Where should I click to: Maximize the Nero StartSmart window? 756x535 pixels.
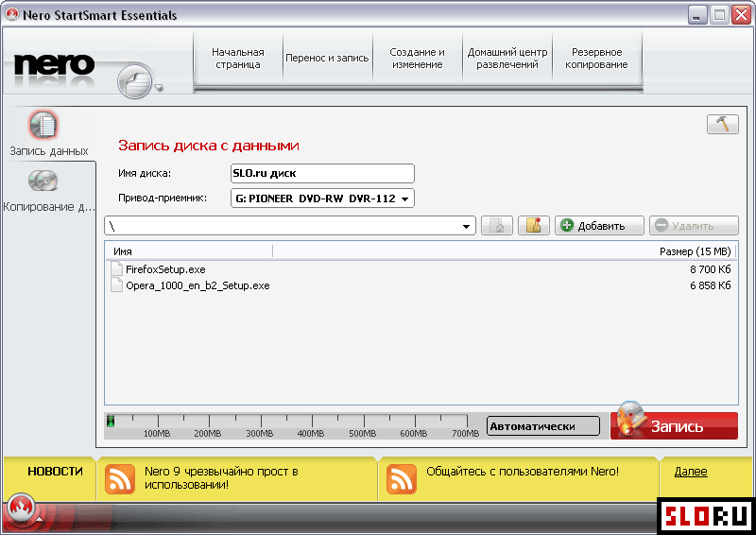[719, 15]
